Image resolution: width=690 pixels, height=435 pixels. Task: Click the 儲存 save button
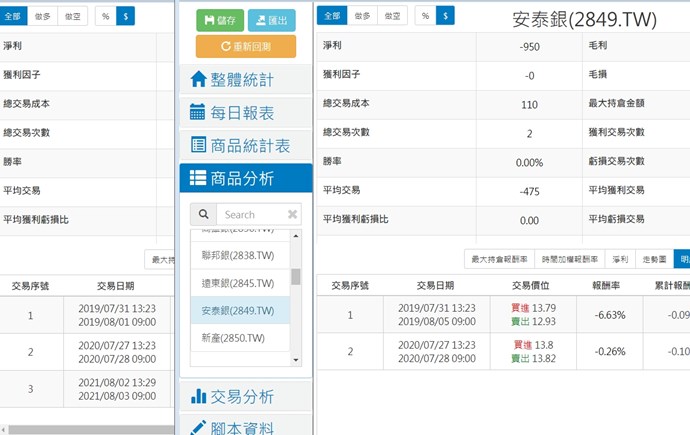pyautogui.click(x=220, y=20)
